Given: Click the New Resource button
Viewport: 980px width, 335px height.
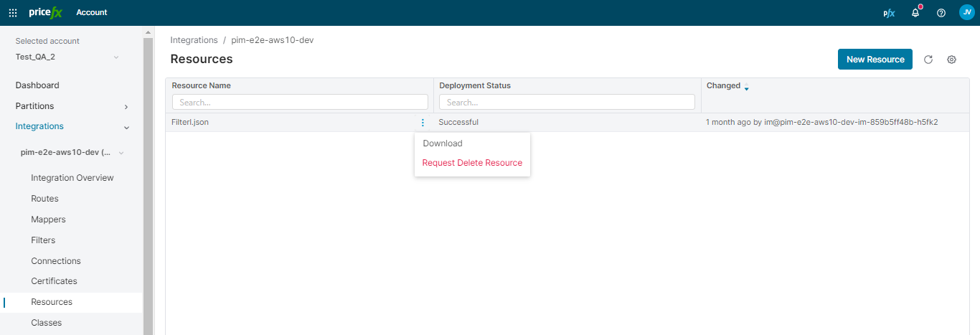Looking at the screenshot, I should pos(875,60).
